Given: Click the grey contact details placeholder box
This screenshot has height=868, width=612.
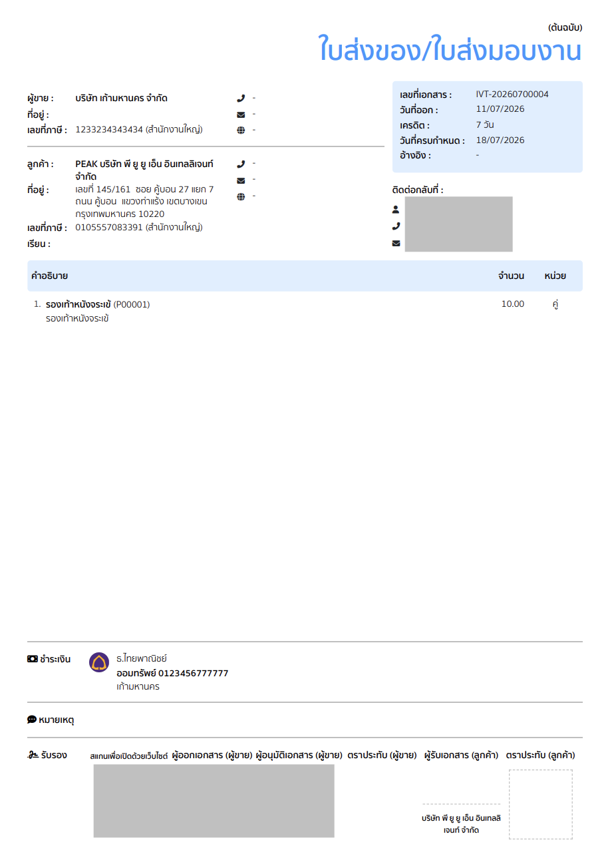Looking at the screenshot, I should [x=458, y=224].
